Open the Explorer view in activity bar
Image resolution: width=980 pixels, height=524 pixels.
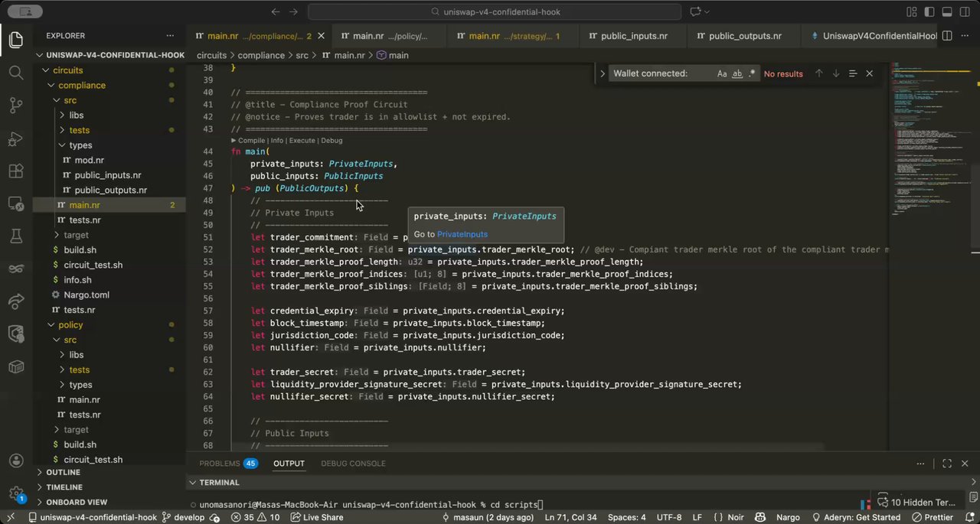click(x=16, y=40)
